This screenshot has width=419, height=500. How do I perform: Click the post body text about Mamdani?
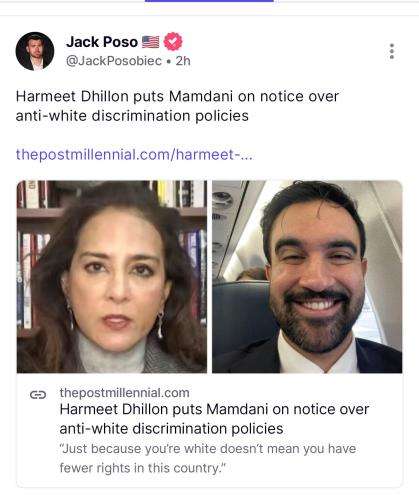(x=177, y=106)
